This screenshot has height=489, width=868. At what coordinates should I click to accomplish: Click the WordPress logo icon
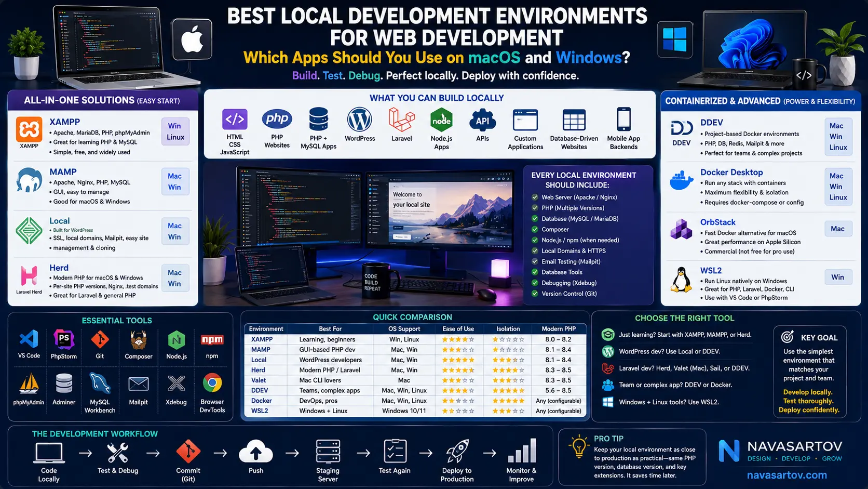point(360,120)
